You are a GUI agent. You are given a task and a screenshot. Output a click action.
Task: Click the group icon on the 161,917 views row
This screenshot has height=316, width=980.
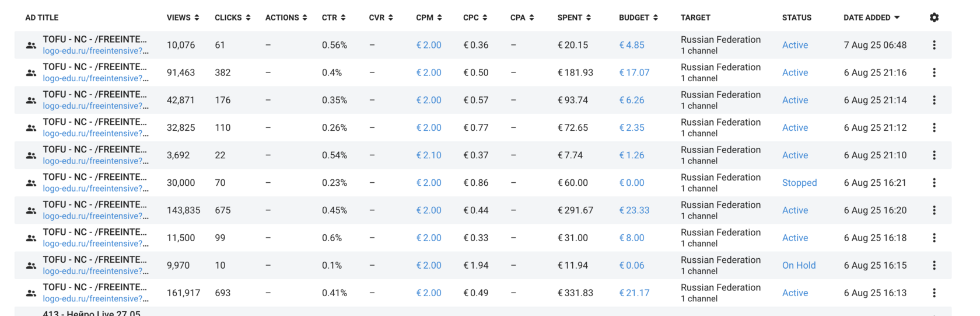point(31,293)
